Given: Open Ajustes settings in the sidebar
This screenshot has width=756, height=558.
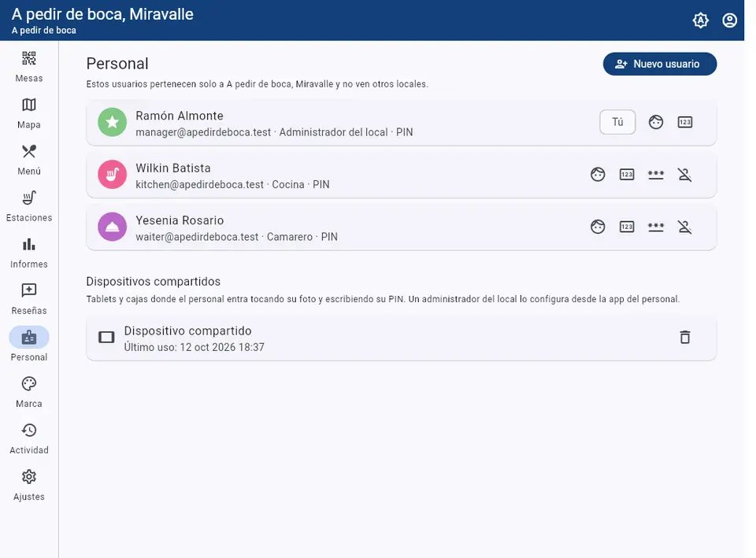Looking at the screenshot, I should coord(29,486).
